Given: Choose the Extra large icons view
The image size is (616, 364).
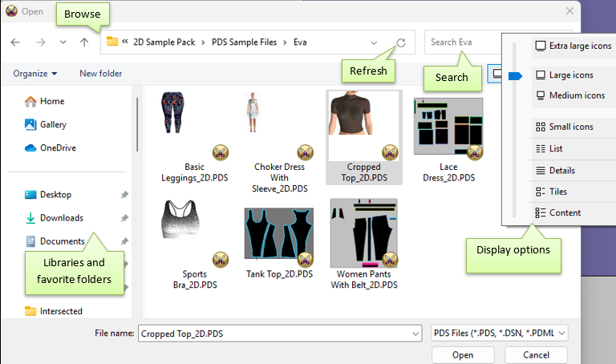Looking at the screenshot, I should pos(573,47).
